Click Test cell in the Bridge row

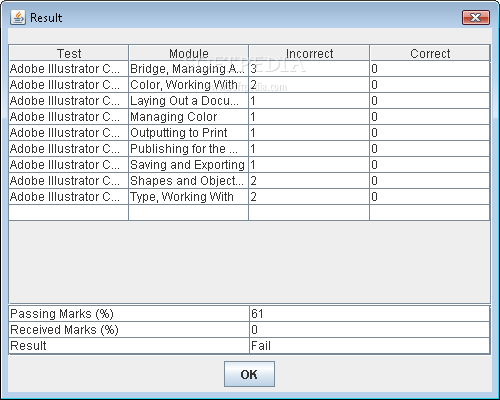coord(69,69)
